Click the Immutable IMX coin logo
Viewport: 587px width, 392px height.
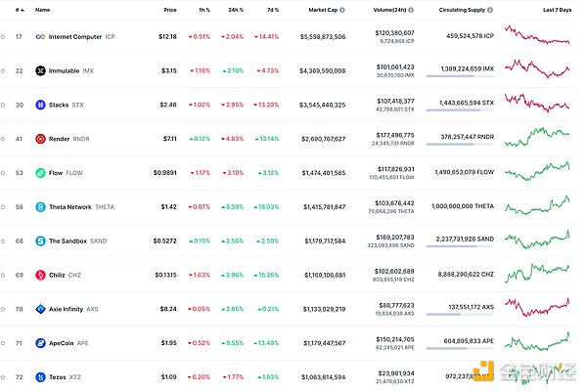[39, 70]
